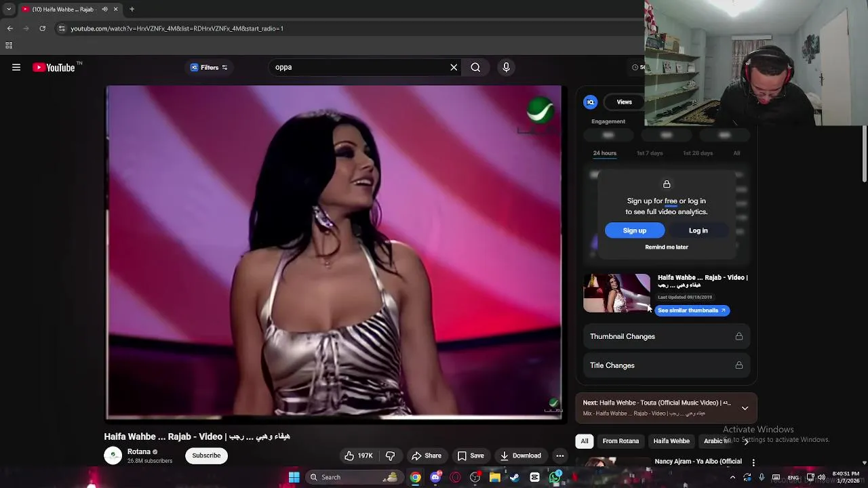Screen dimensions: 868x488
Task: Click the Log in button
Action: pyautogui.click(x=698, y=230)
